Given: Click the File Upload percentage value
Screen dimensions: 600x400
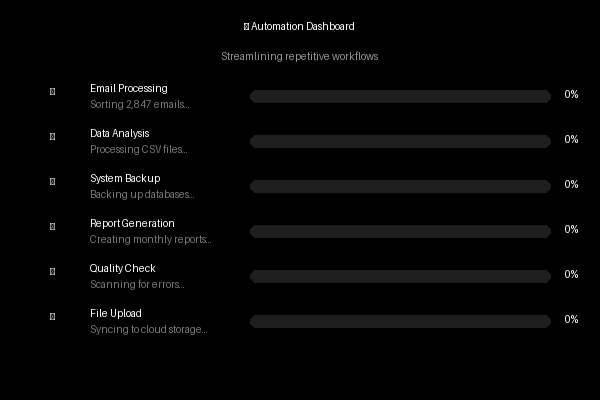Looking at the screenshot, I should 571,319.
